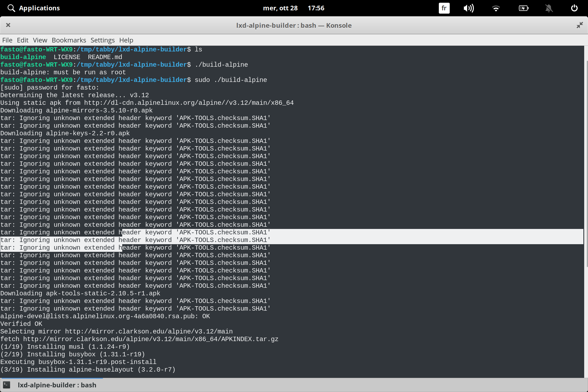Switch keyboard layout via fr indicator
Viewport: 588px width, 392px height.
pos(444,8)
